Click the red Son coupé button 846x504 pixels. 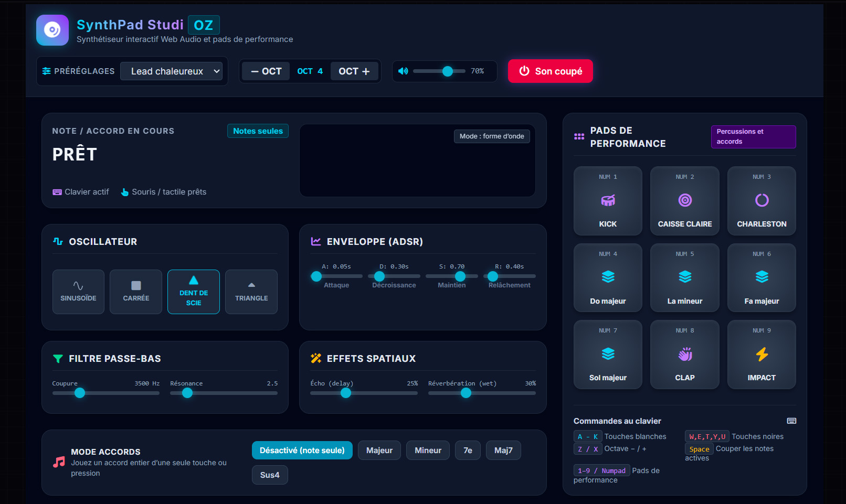coord(551,71)
